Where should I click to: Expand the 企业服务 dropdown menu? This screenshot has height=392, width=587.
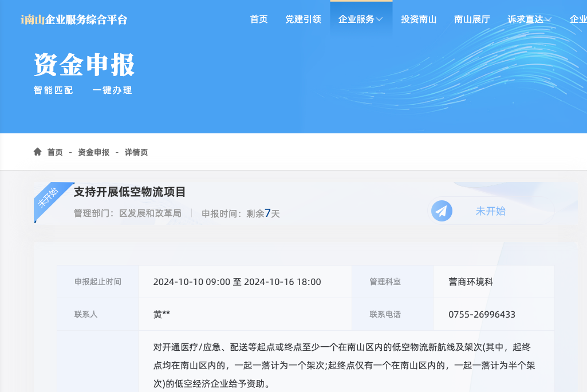360,19
